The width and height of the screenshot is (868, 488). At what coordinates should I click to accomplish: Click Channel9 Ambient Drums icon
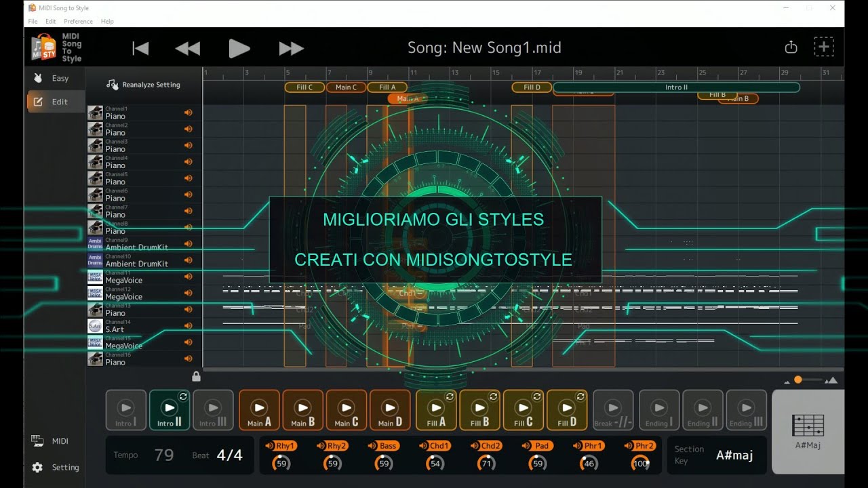(x=95, y=244)
